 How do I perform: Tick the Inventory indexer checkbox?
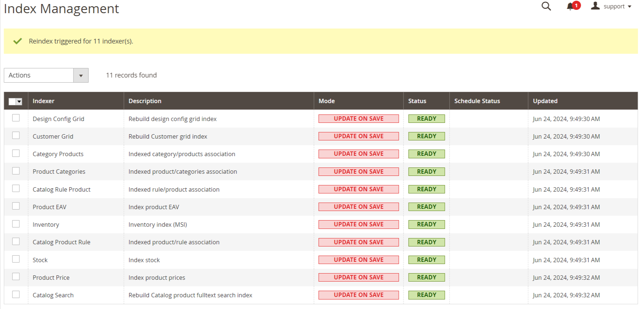(x=16, y=224)
